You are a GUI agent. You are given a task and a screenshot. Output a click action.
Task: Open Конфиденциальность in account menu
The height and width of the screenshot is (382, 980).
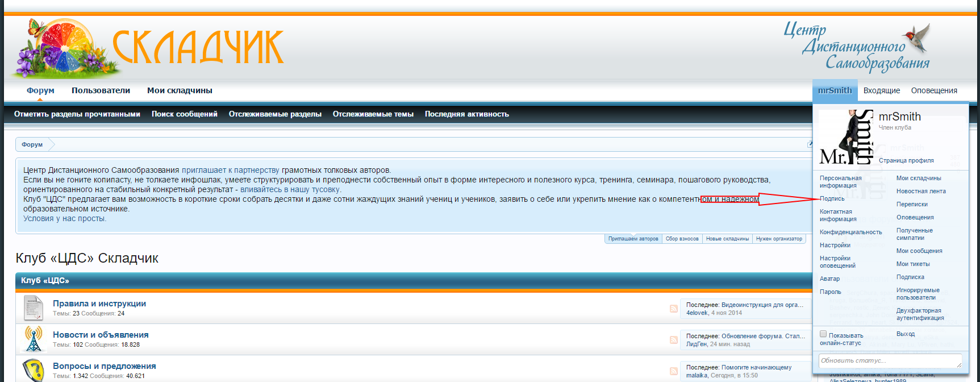tap(850, 232)
